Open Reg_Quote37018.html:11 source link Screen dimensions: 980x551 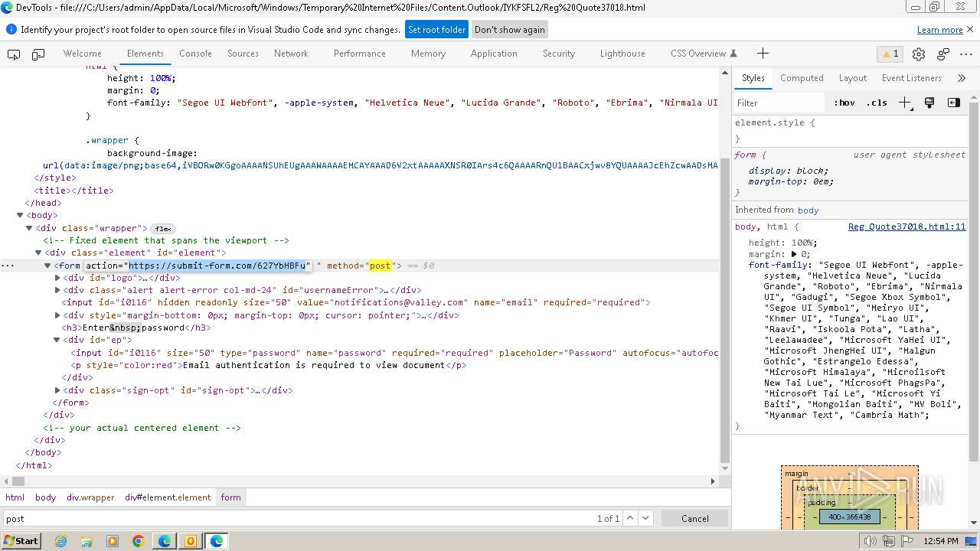click(x=906, y=227)
